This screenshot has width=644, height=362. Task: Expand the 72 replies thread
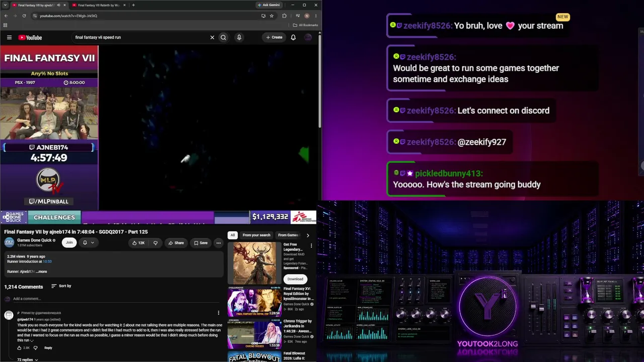pos(28,359)
